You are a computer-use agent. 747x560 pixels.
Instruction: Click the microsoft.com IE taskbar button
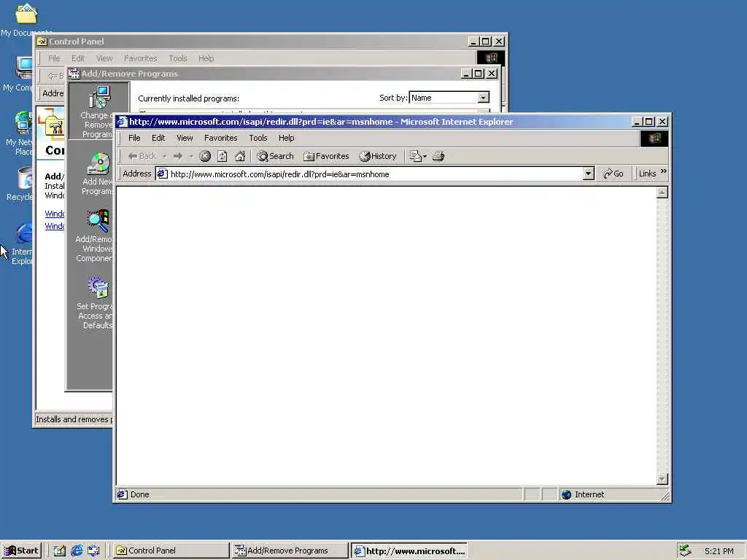(409, 551)
